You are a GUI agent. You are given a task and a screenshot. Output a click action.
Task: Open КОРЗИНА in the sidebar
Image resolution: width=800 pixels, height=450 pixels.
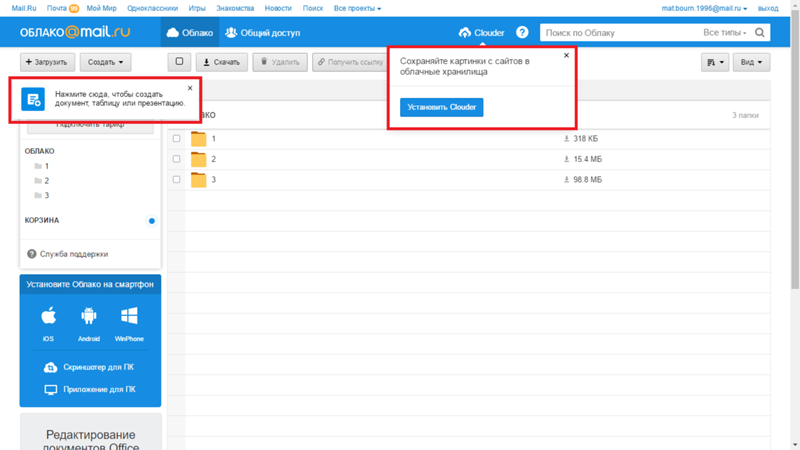click(42, 220)
